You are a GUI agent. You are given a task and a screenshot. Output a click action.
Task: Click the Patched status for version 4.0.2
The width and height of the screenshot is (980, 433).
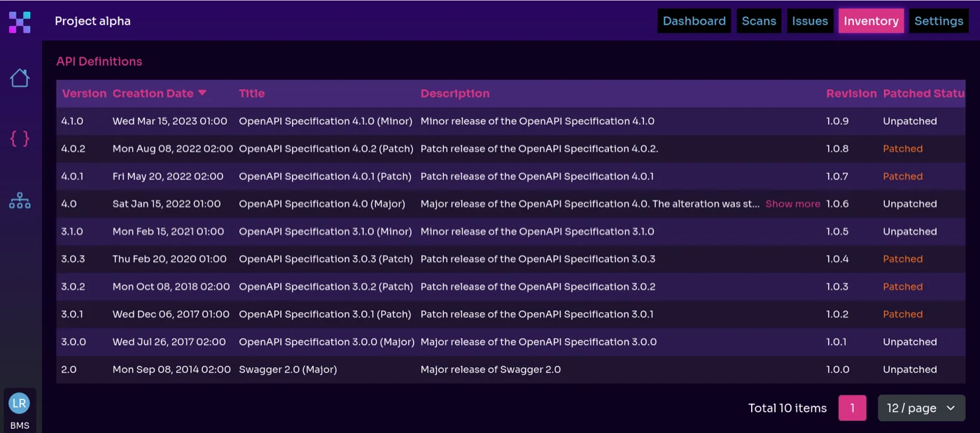(x=902, y=149)
